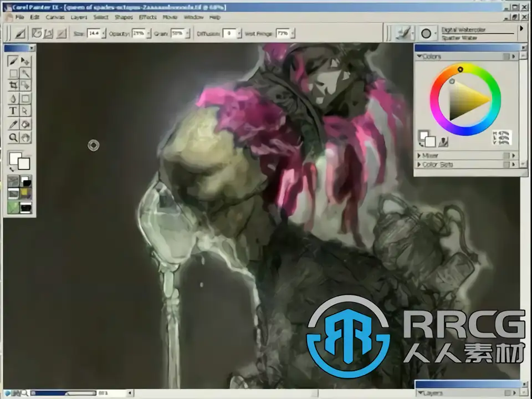Open the Canvas menu

click(55, 17)
